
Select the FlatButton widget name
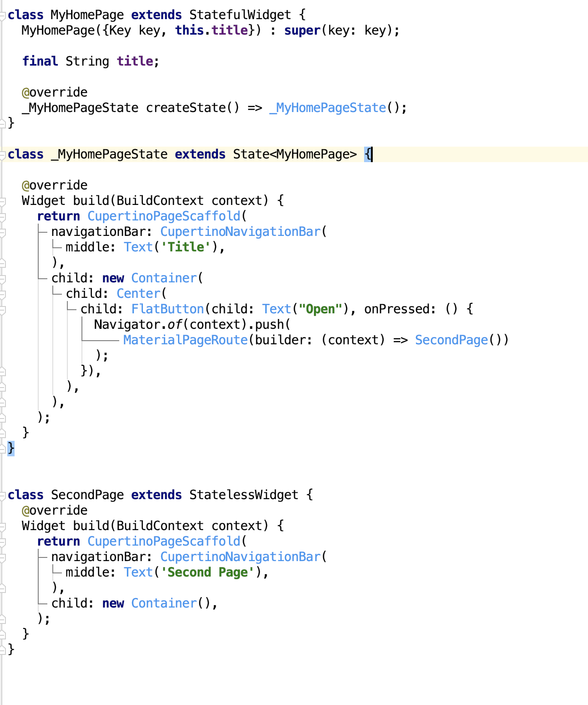(x=167, y=309)
